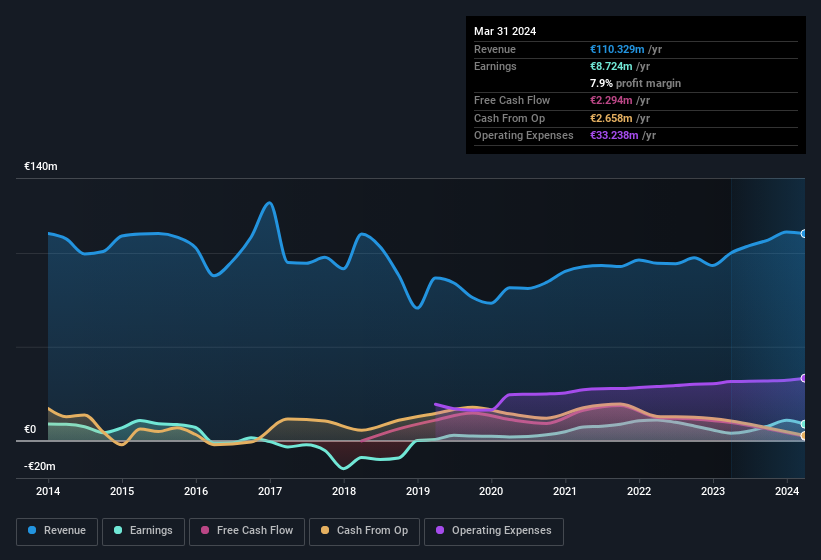Click the €110.329m revenue value
Screen dimensions: 821x560
click(x=617, y=49)
